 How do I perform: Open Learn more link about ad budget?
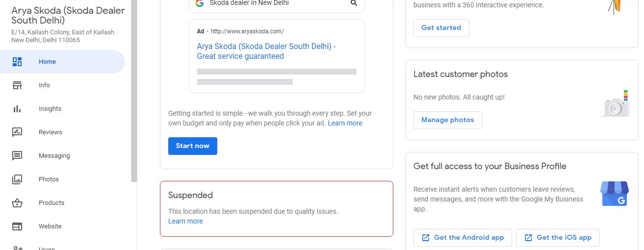[345, 123]
